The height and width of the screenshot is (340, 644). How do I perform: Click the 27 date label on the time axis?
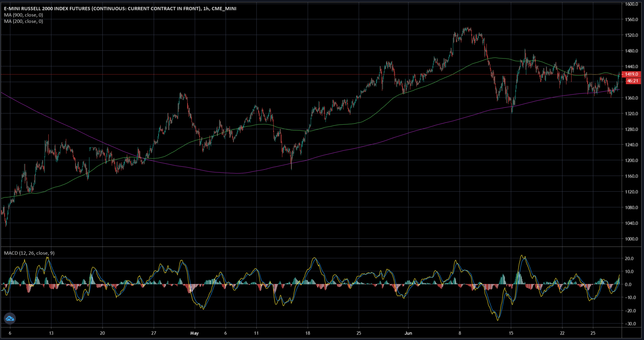click(x=154, y=333)
